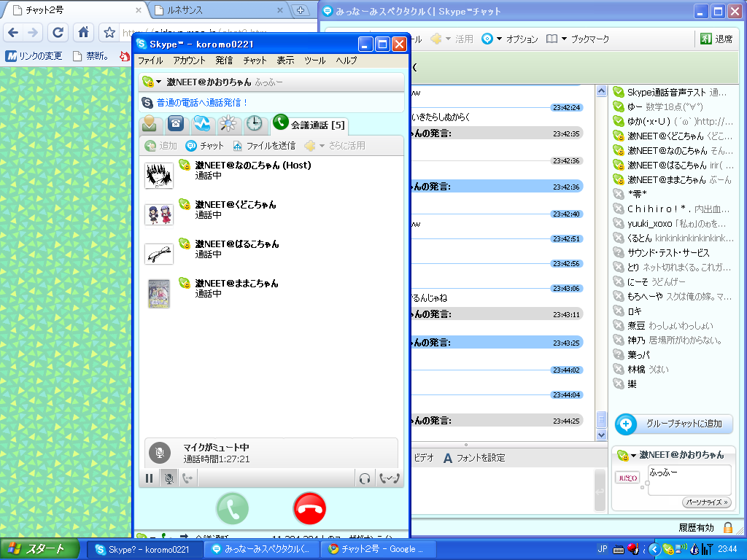Open ツール menu in Skype
The width and height of the screenshot is (747, 560).
point(315,61)
